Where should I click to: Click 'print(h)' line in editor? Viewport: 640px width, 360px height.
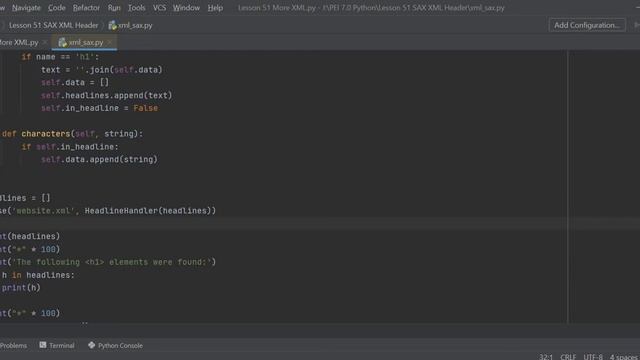click(21, 288)
